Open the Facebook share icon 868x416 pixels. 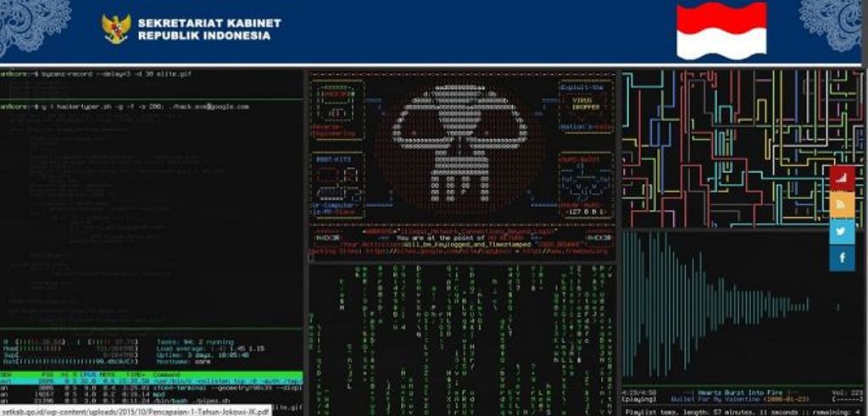[x=842, y=257]
